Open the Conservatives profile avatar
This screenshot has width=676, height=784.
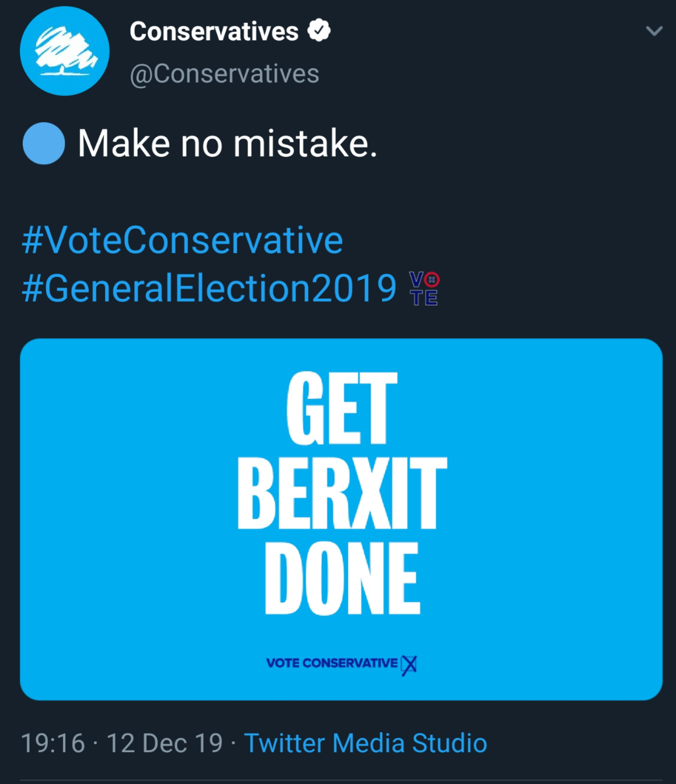pyautogui.click(x=64, y=51)
